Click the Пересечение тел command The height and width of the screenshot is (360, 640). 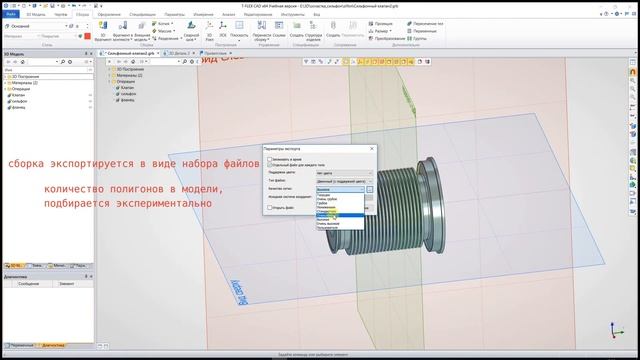point(425,24)
